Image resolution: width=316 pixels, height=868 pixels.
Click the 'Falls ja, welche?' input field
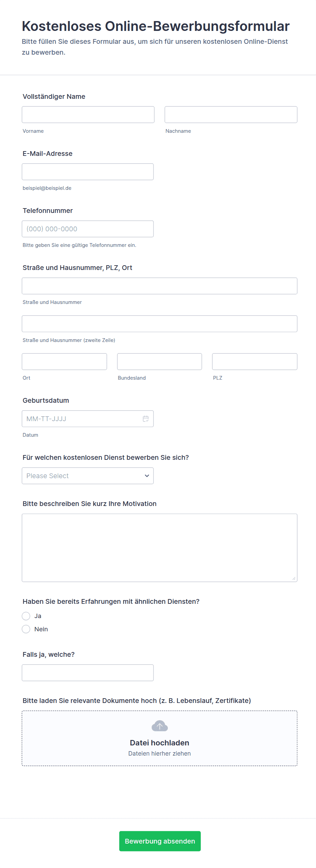tap(88, 673)
